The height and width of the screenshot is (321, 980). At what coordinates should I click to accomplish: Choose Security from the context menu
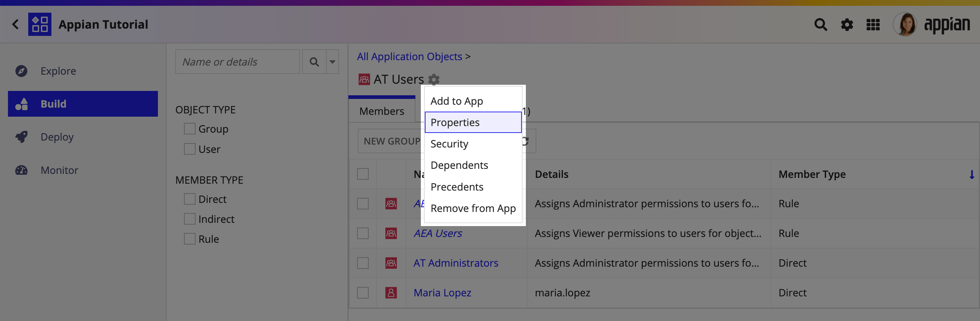[x=473, y=143]
